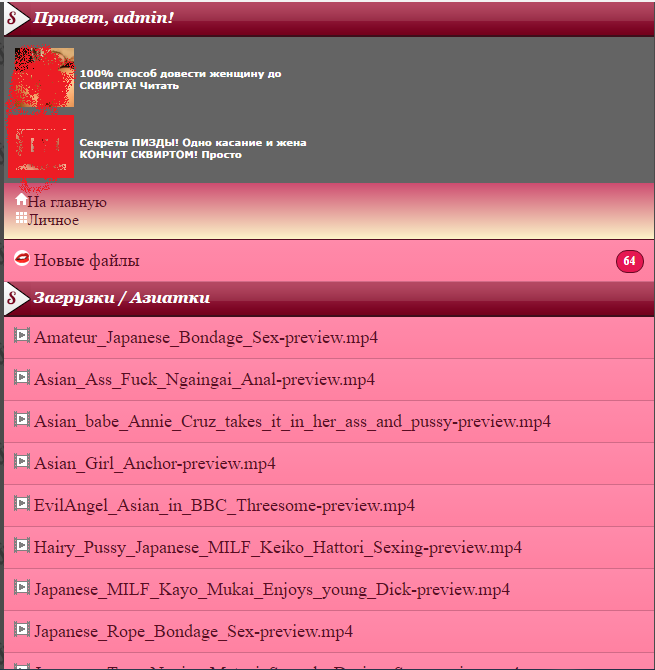
Task: Click the grid icon beside Личное
Action: tap(21, 218)
